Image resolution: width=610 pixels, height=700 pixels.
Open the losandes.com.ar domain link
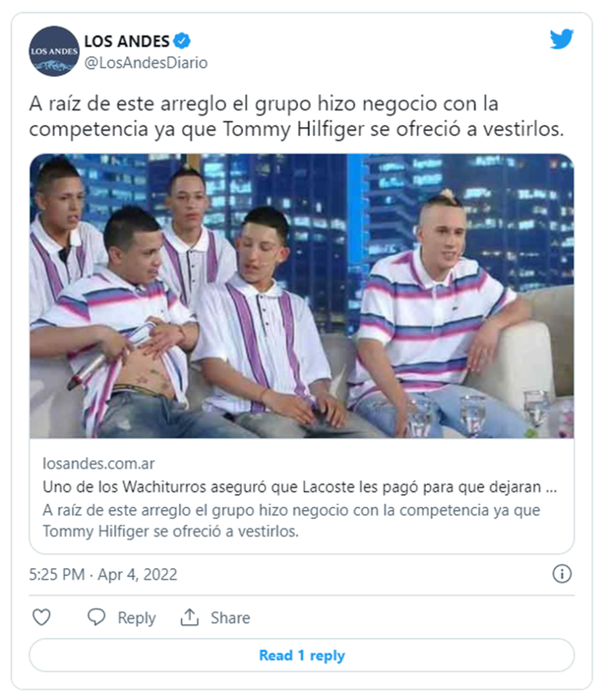point(99,463)
